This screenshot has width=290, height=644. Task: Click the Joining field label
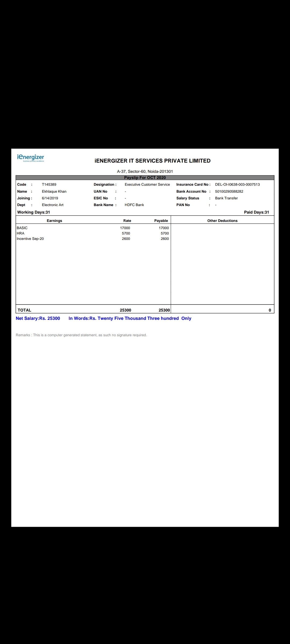(x=25, y=198)
